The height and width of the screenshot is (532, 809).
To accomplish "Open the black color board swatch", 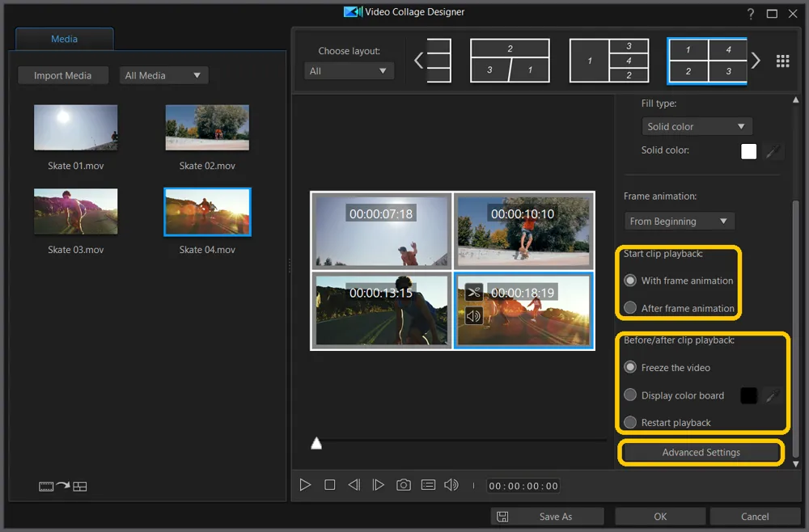I will click(748, 396).
